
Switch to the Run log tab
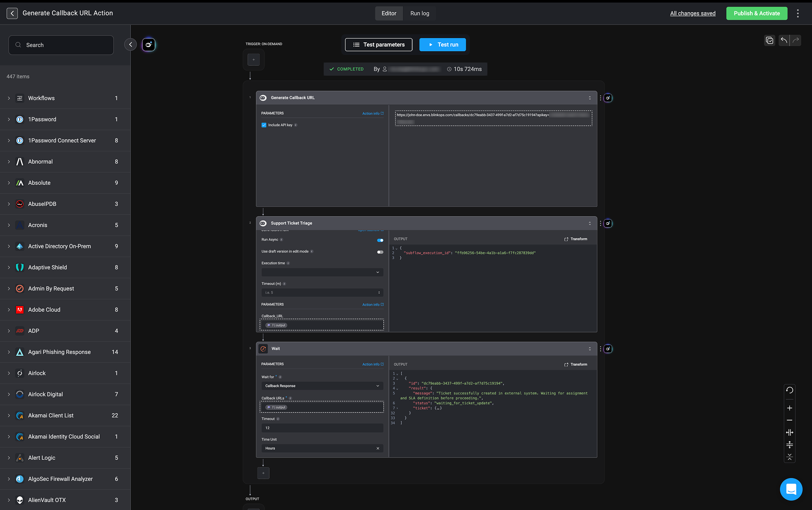420,13
